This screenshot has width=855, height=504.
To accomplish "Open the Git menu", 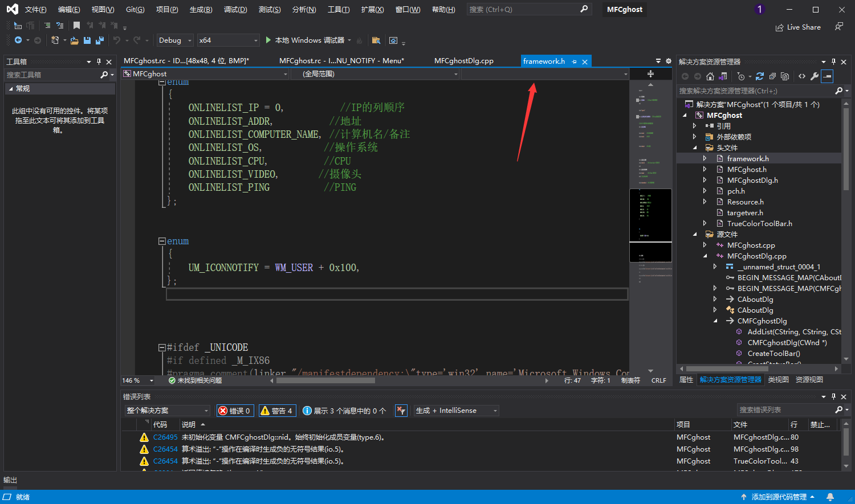I will tap(135, 10).
